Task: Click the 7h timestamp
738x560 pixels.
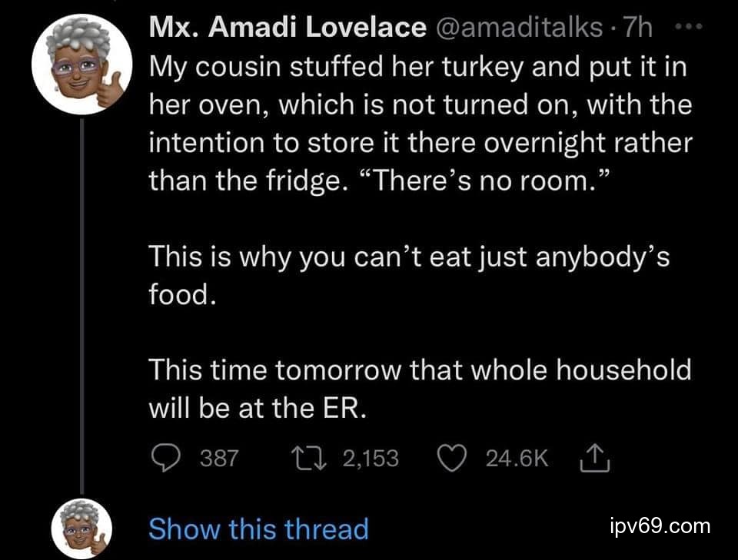Action: pos(638,28)
